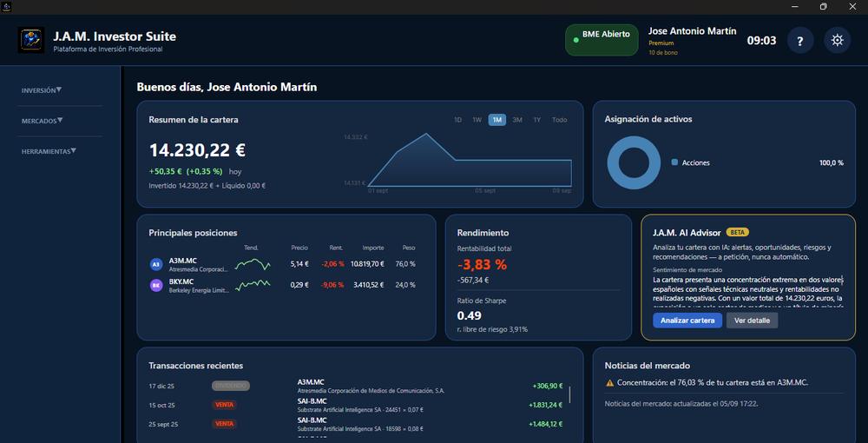Open settings gear icon in header

click(837, 41)
